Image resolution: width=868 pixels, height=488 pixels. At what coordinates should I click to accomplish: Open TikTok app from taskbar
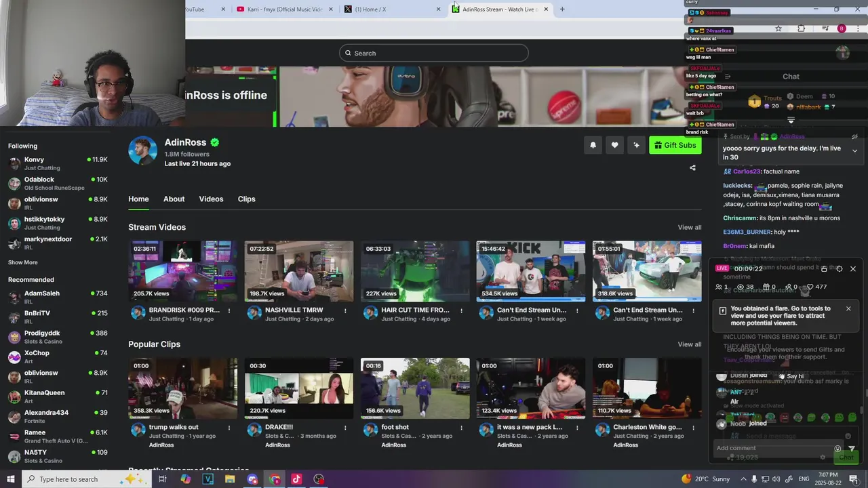296,479
